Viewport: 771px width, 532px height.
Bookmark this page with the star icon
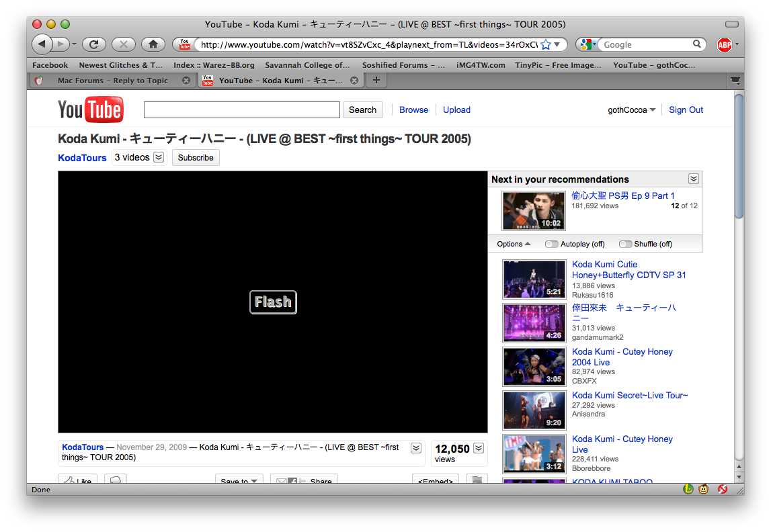[x=545, y=45]
